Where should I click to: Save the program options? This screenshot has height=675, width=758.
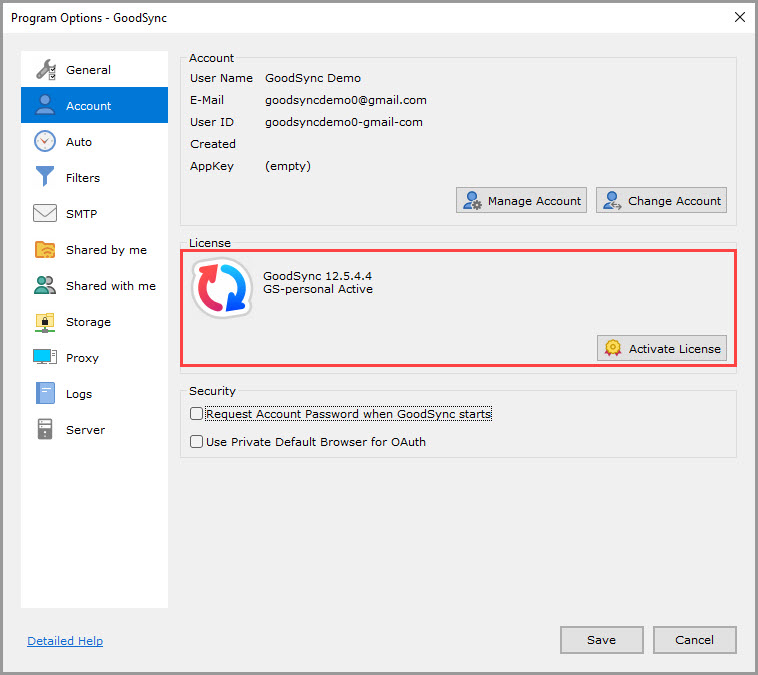(601, 640)
